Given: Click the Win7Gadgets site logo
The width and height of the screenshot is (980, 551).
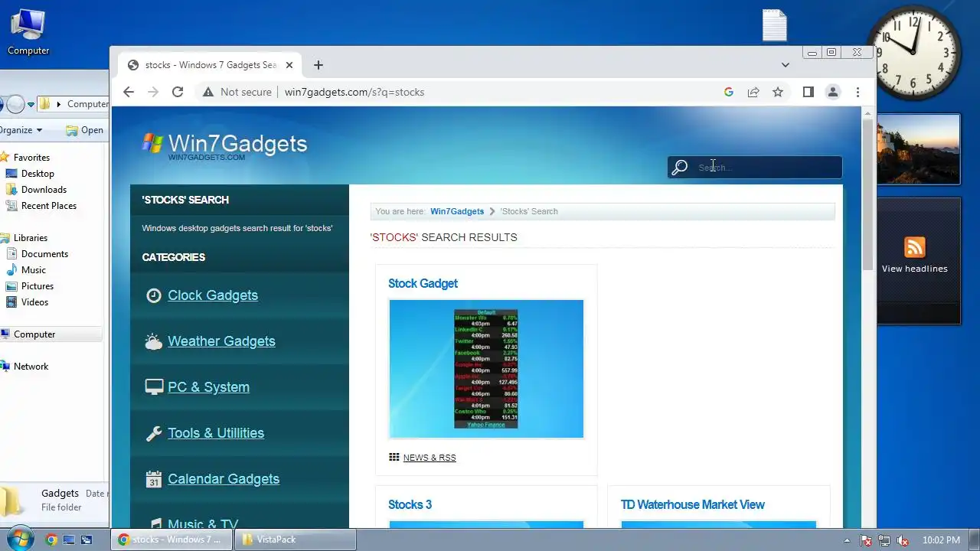Looking at the screenshot, I should [x=224, y=145].
